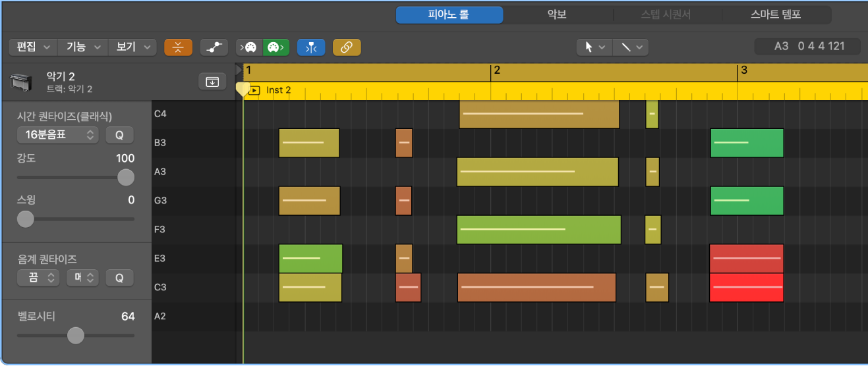
Task: Click the blue Catch Playhead icon
Action: 311,47
